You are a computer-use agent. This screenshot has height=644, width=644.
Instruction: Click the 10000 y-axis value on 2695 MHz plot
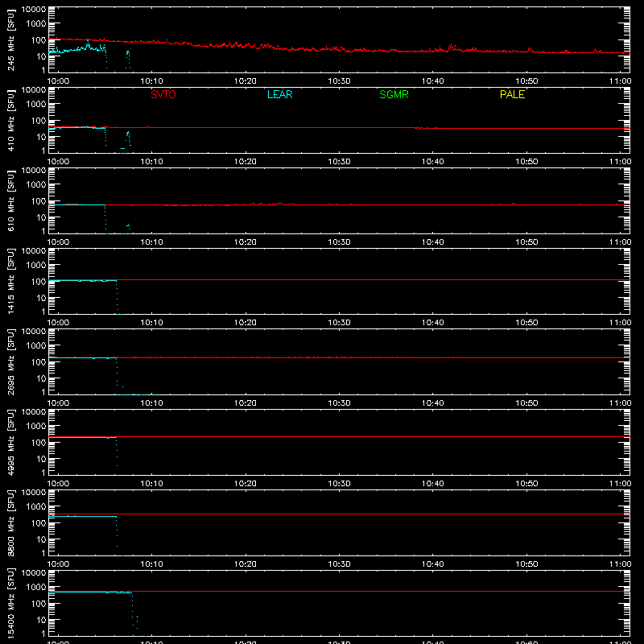(34, 332)
